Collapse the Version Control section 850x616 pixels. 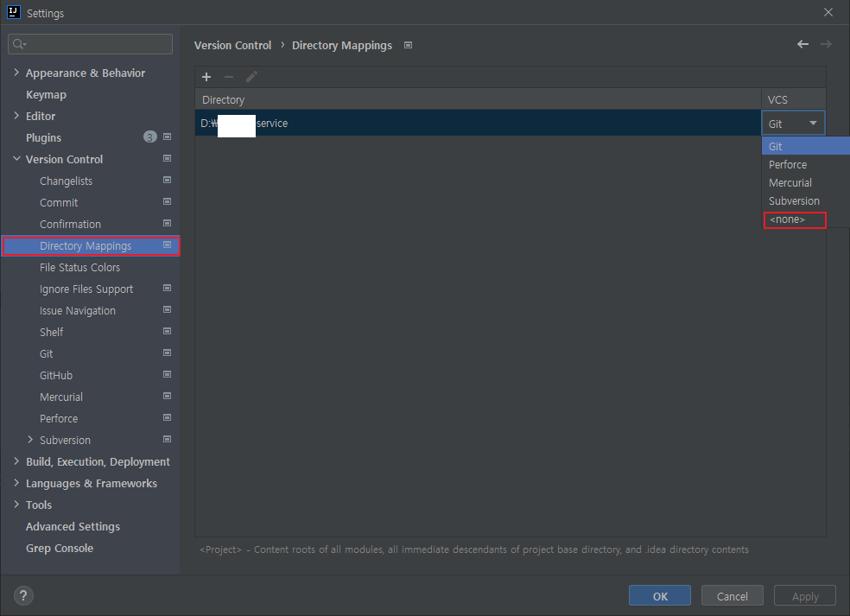pyautogui.click(x=16, y=159)
